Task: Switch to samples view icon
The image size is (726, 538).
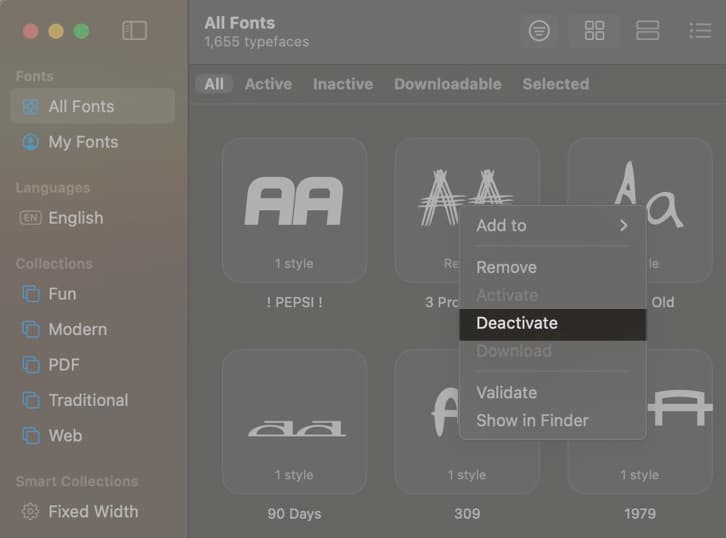Action: (647, 31)
